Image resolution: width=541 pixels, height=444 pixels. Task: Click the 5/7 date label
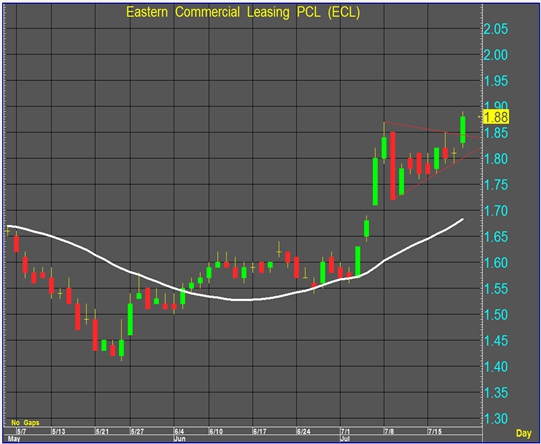[x=21, y=432]
